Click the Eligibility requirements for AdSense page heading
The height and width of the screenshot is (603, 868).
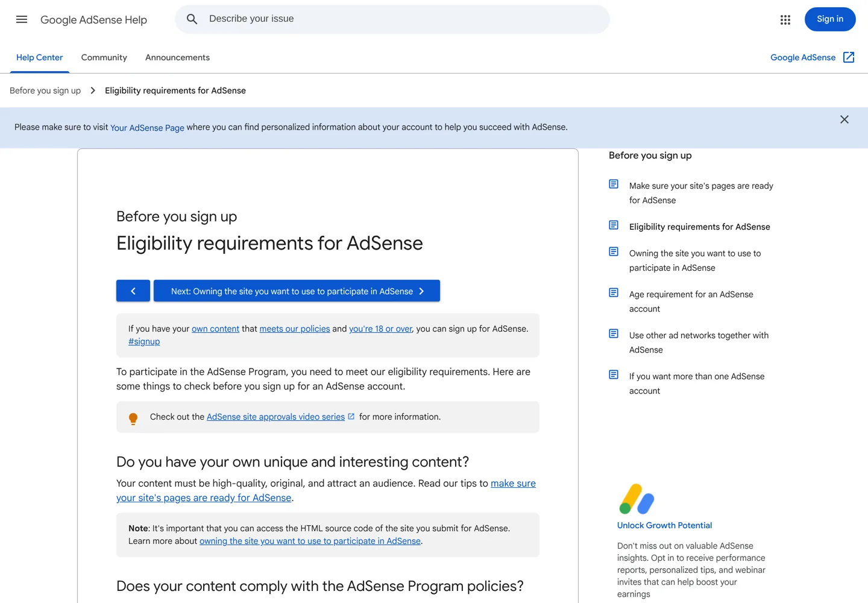pos(269,243)
